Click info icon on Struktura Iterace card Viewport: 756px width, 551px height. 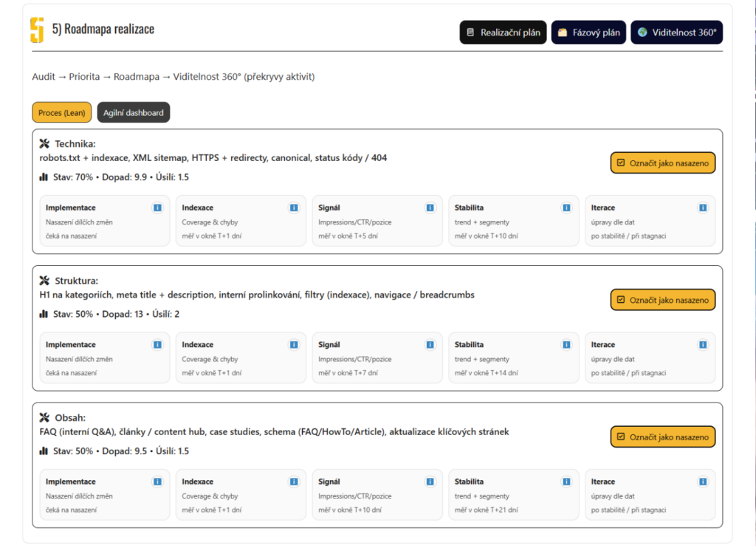click(703, 345)
